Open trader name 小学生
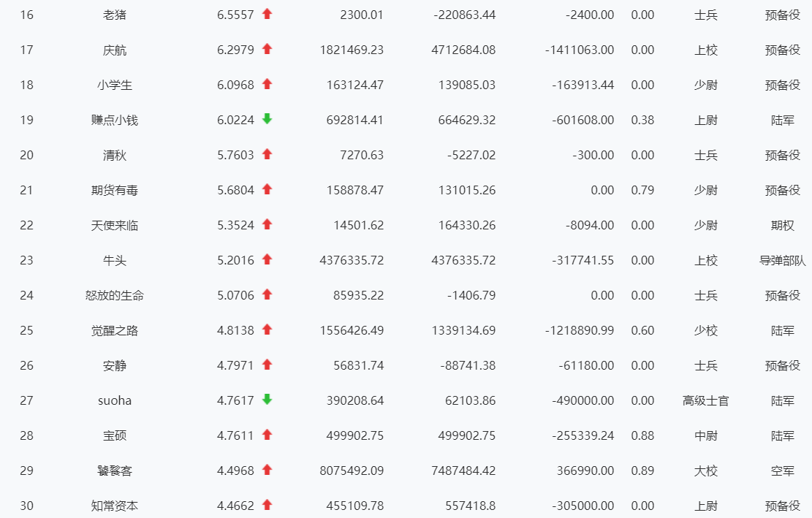812x518 pixels. coord(115,85)
